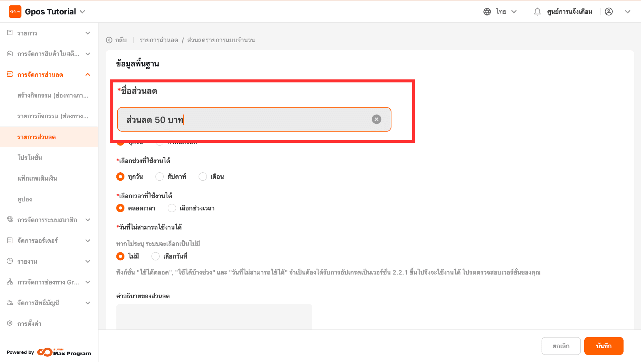Click the ยกเลิก cancel button
644x362 pixels.
click(x=561, y=346)
